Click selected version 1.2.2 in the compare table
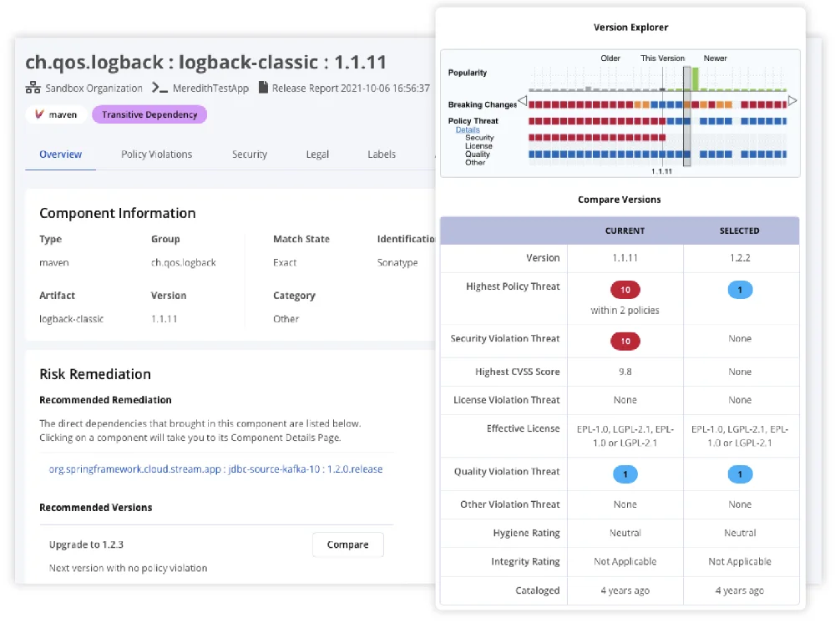This screenshot has height=623, width=840. [740, 258]
